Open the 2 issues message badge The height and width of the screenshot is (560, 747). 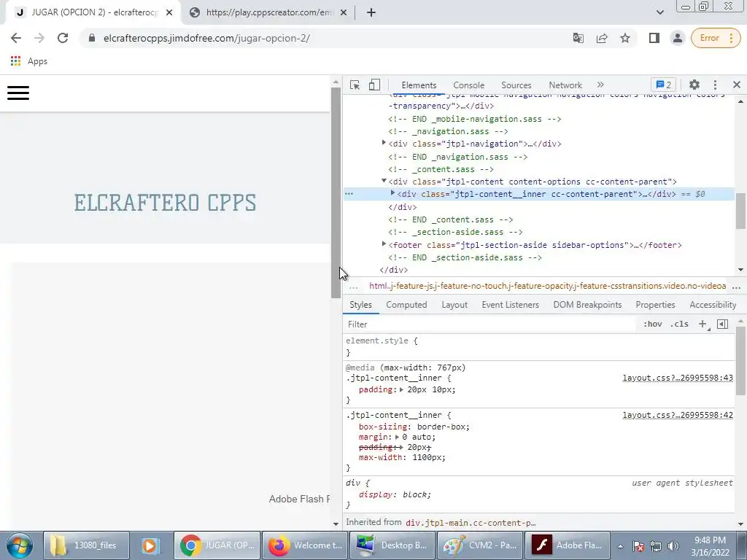pos(663,85)
